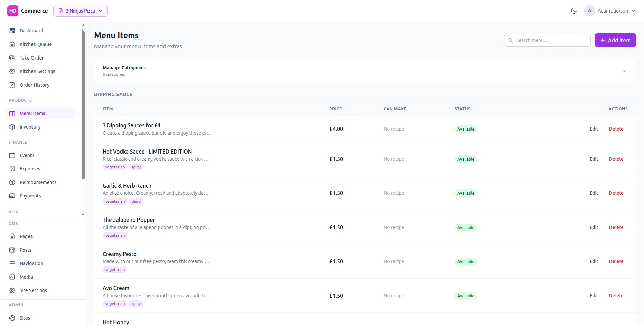
Task: Go to Order History in sidebar
Action: [x=35, y=85]
